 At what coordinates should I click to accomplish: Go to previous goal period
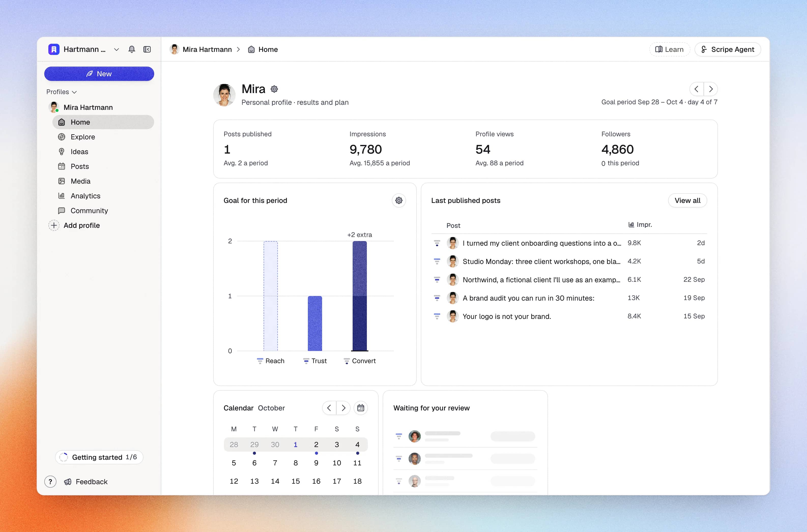tap(696, 89)
